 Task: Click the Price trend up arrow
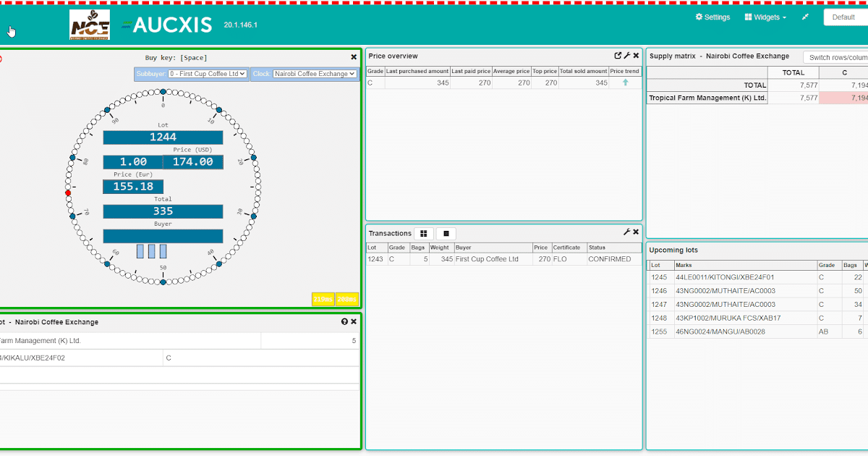[625, 83]
